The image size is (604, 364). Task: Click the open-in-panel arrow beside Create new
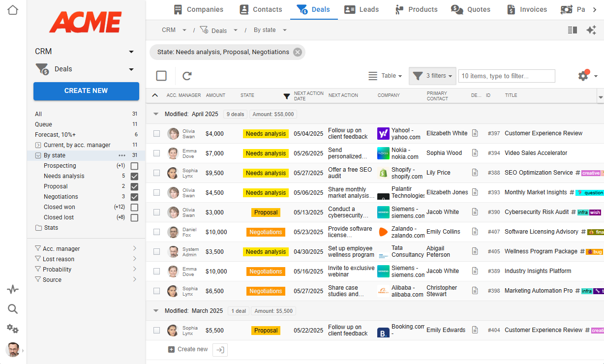220,350
